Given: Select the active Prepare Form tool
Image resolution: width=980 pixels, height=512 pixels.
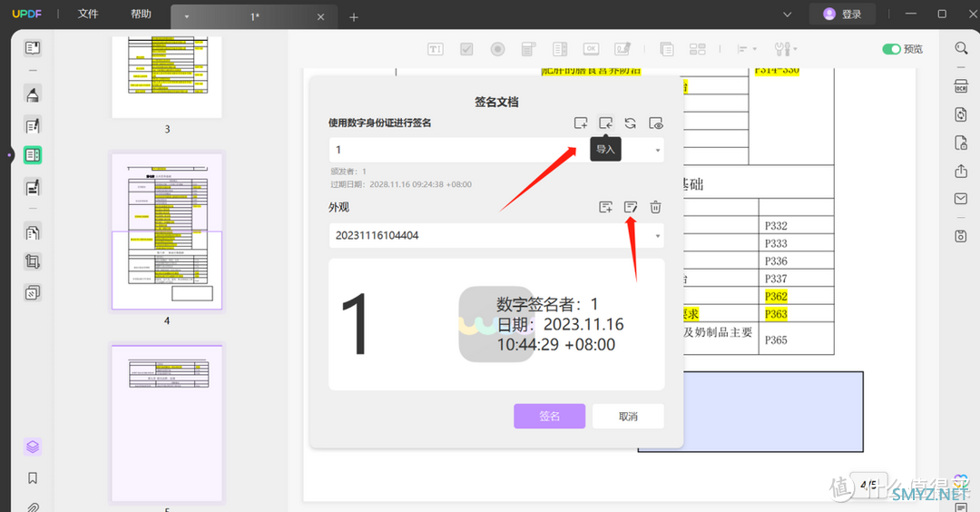Looking at the screenshot, I should [x=33, y=155].
